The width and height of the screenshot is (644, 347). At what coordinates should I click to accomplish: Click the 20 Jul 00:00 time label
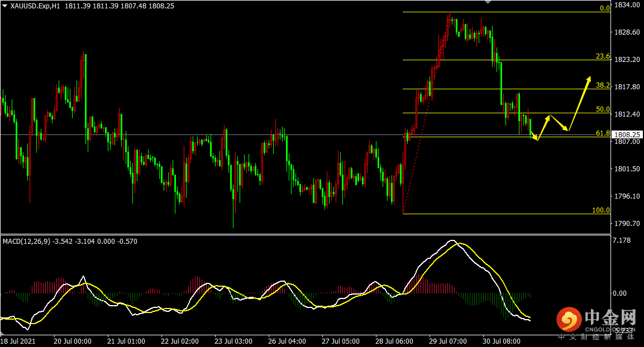[72, 341]
